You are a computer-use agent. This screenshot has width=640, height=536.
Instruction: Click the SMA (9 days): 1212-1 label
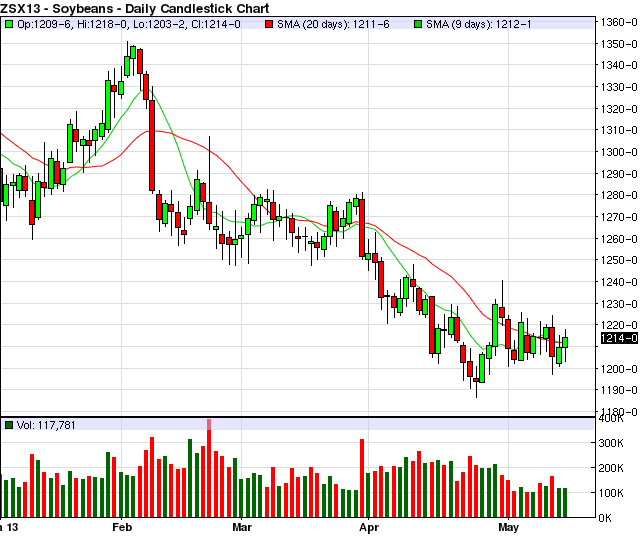479,24
